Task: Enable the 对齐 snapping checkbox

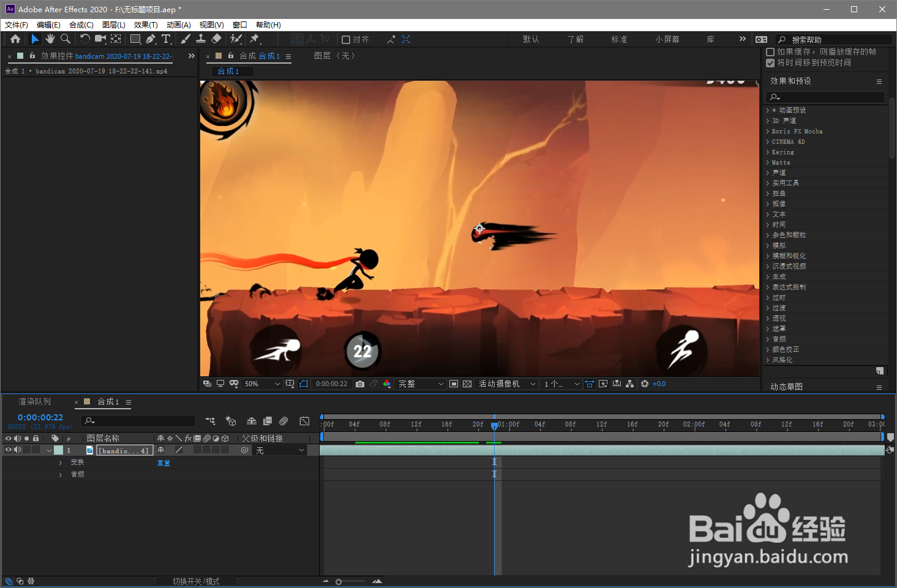Action: click(346, 40)
